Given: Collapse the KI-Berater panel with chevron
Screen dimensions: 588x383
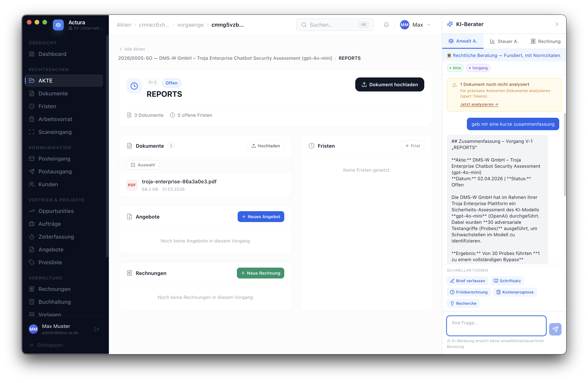Looking at the screenshot, I should coord(557,24).
